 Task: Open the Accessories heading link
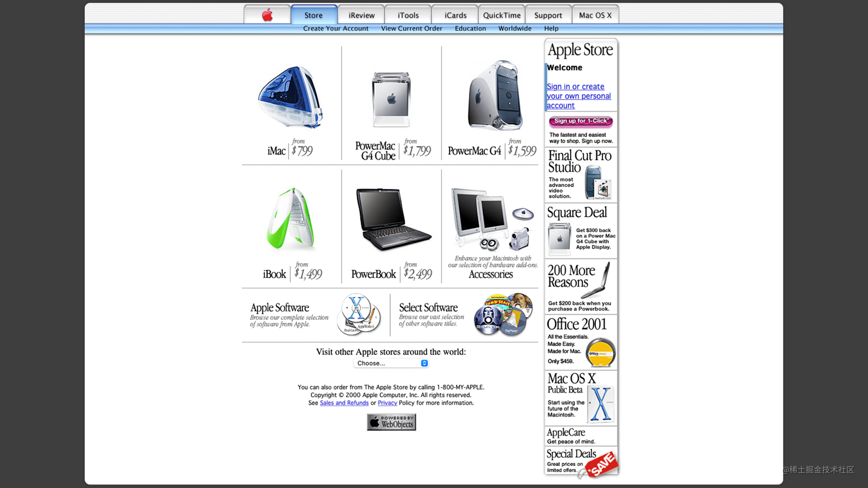click(491, 274)
